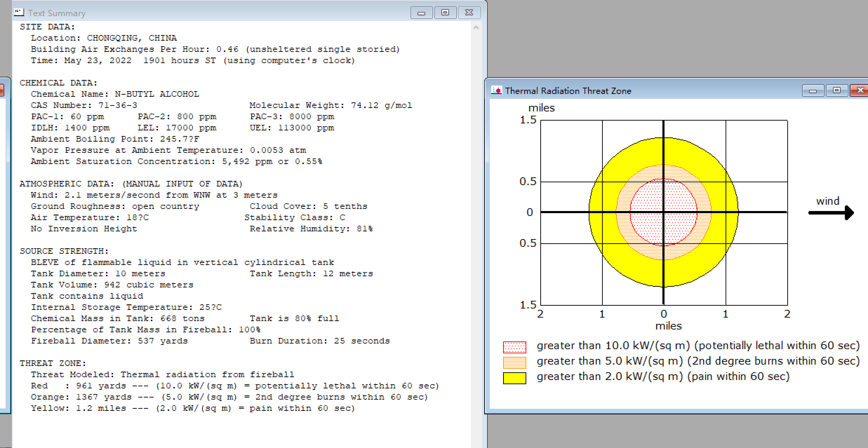Click the Text Summary scroll-up arrow
Image resolution: width=868 pixels, height=448 pixels.
[476, 27]
